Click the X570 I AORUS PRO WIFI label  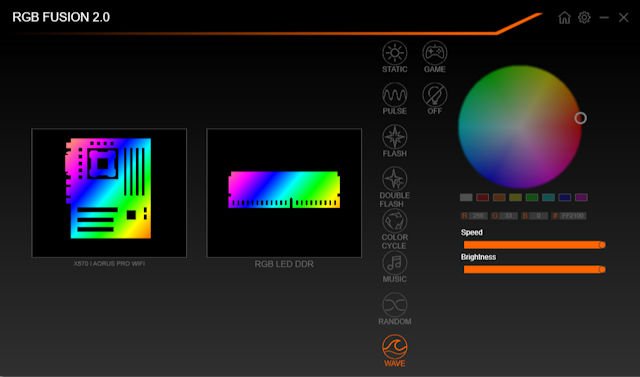[x=109, y=264]
